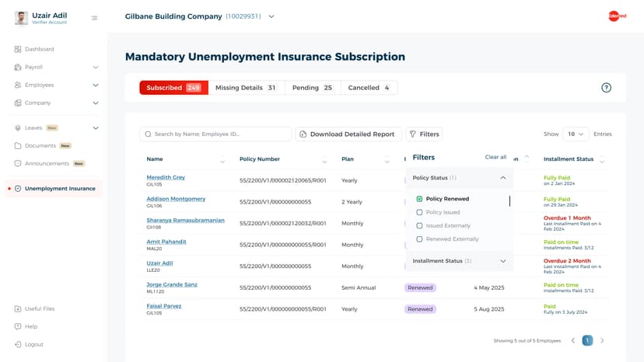Open Uzair Adil employee link in table

(x=159, y=263)
